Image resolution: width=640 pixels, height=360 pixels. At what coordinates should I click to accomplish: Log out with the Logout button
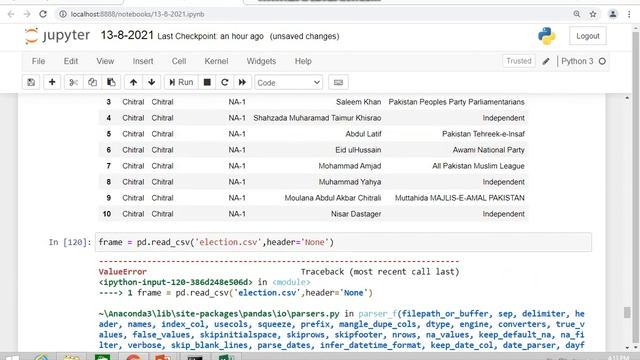(588, 36)
